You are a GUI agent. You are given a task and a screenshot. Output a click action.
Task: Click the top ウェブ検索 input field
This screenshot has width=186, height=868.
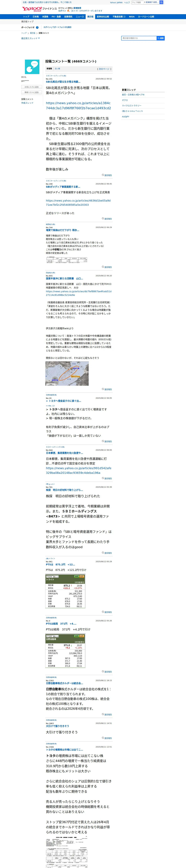click(x=137, y=2)
